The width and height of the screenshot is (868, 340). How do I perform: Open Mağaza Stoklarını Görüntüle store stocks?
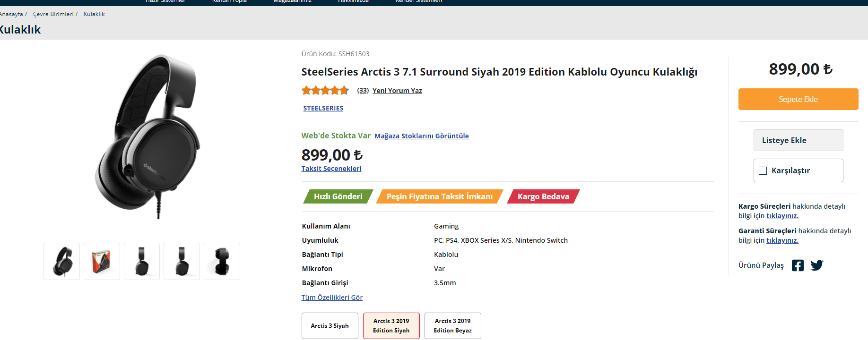click(421, 136)
